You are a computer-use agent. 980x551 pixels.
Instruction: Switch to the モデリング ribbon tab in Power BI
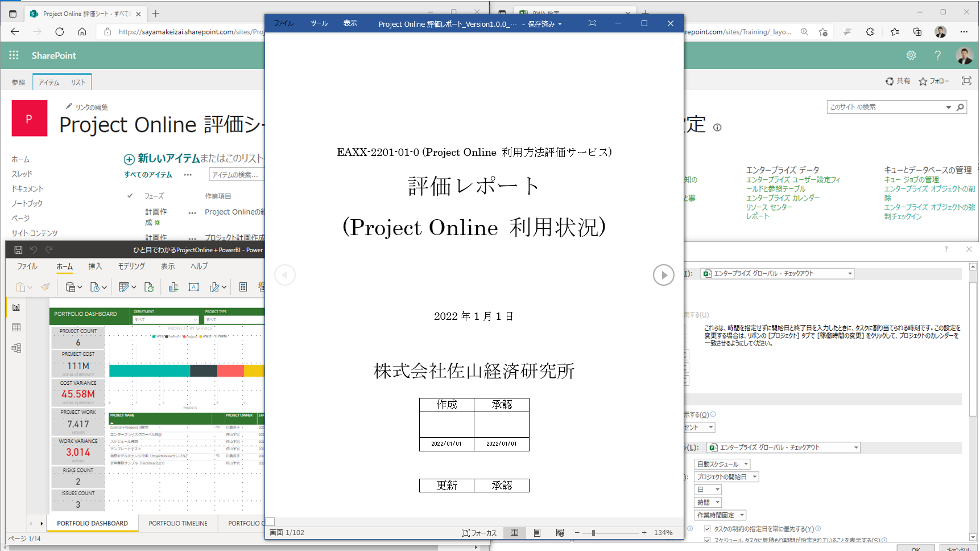(x=131, y=266)
